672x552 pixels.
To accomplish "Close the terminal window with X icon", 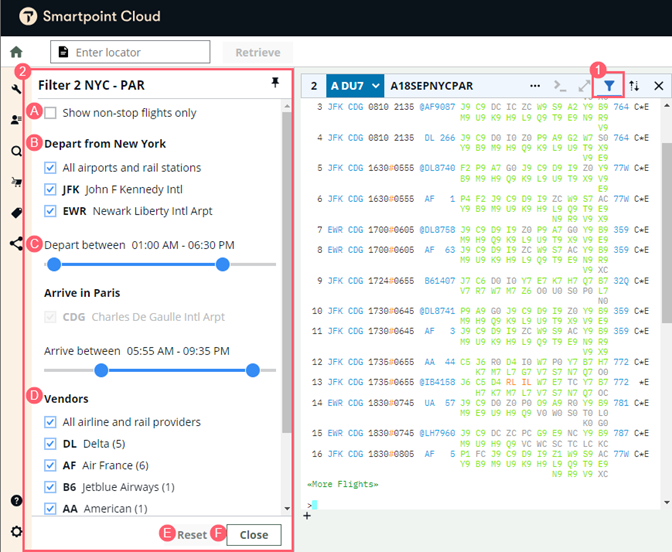I will click(x=659, y=86).
